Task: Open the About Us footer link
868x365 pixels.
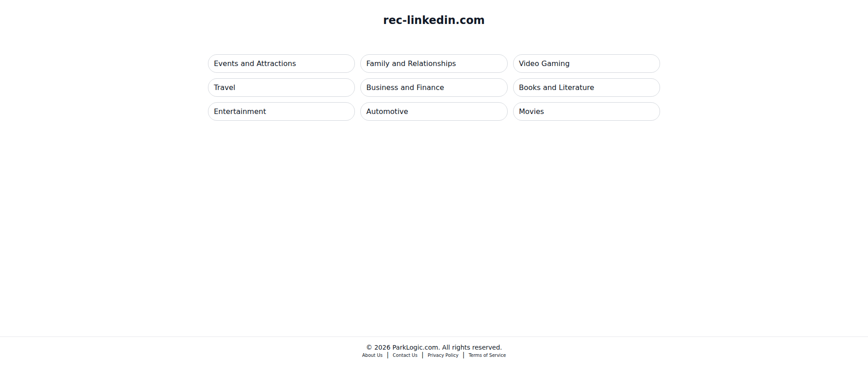Action: pyautogui.click(x=372, y=356)
